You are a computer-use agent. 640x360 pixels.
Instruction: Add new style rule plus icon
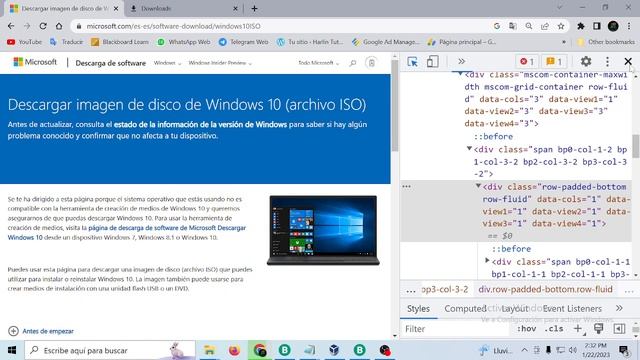coord(578,329)
